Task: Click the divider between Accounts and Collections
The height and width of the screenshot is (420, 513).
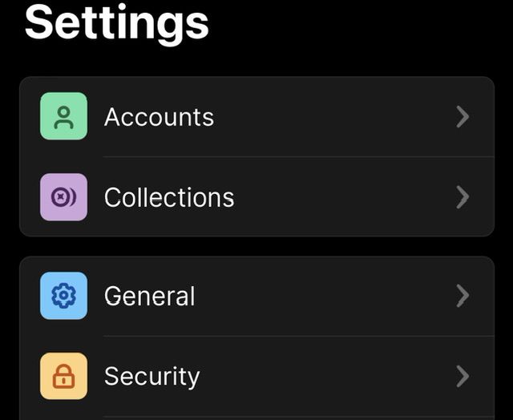Action: tap(298, 157)
